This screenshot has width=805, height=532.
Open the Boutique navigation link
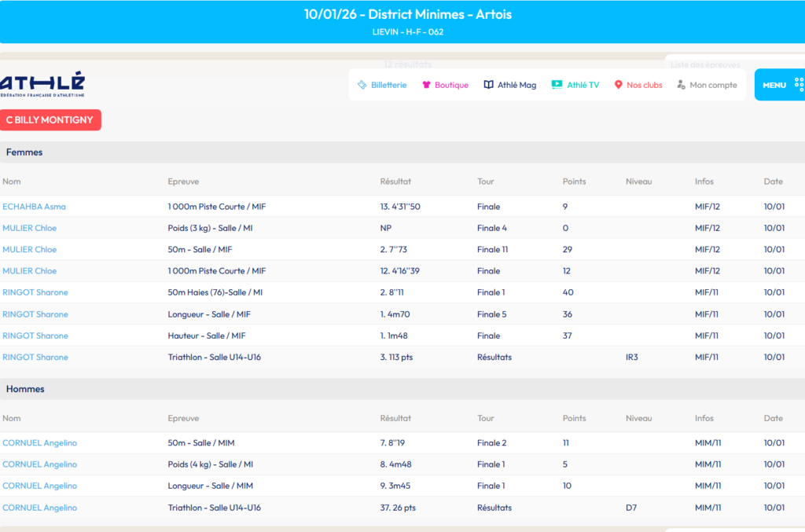451,85
